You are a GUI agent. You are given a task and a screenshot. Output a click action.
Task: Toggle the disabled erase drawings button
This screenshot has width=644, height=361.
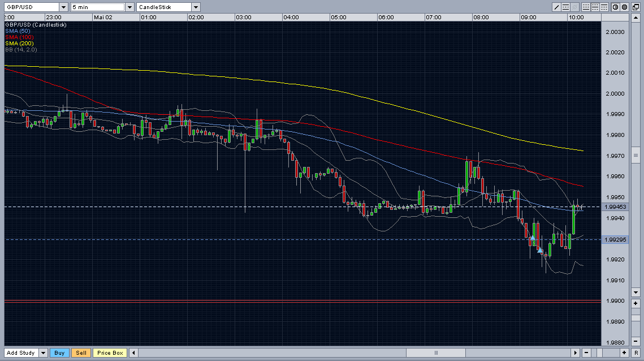574,7
